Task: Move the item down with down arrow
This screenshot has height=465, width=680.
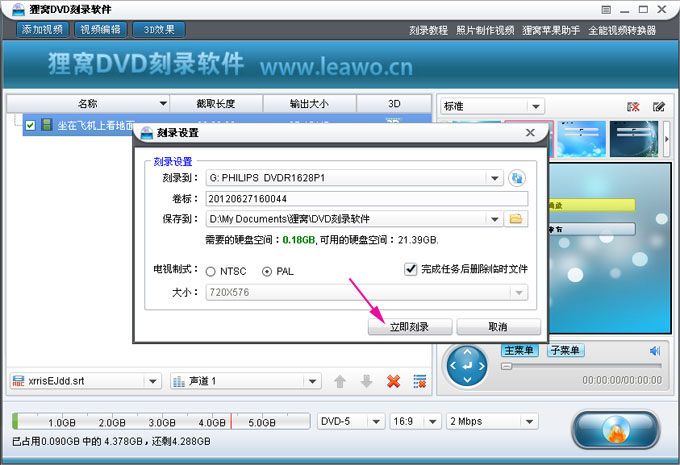Action: [366, 381]
